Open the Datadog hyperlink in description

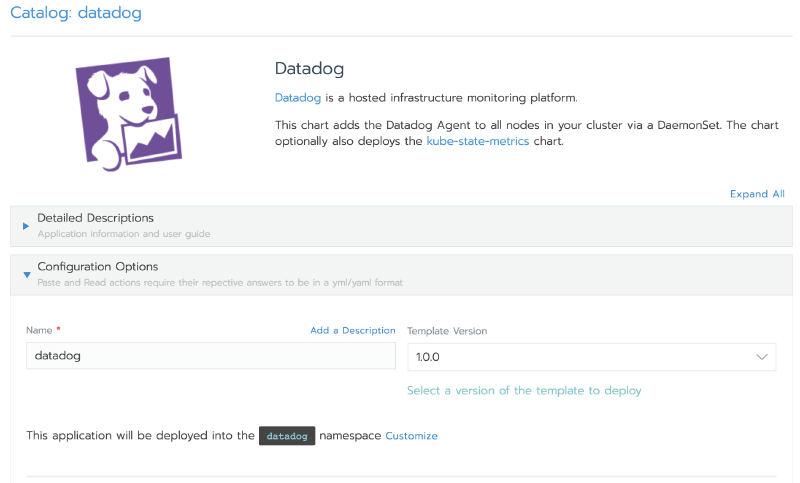[297, 97]
